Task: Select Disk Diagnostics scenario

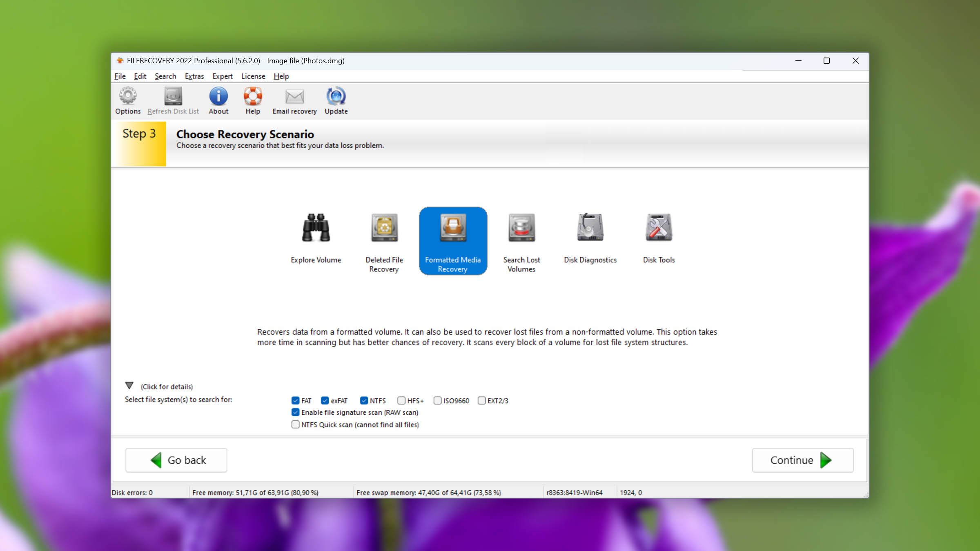Action: pos(590,241)
